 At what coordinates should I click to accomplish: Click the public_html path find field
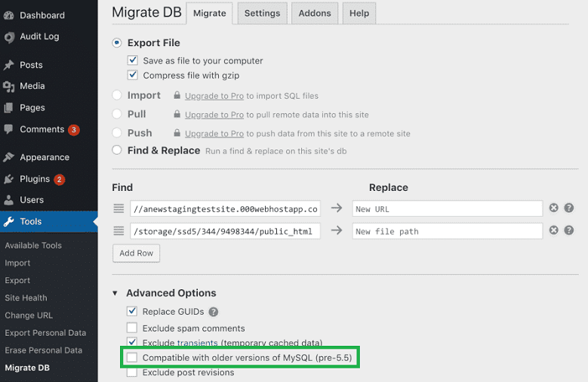pyautogui.click(x=226, y=231)
